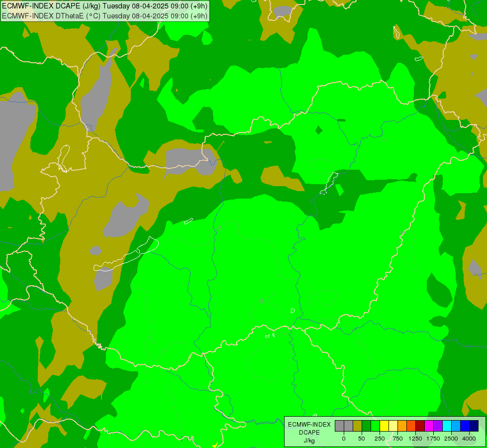Click the legend value label 2500
The image size is (487, 448).
[451, 439]
